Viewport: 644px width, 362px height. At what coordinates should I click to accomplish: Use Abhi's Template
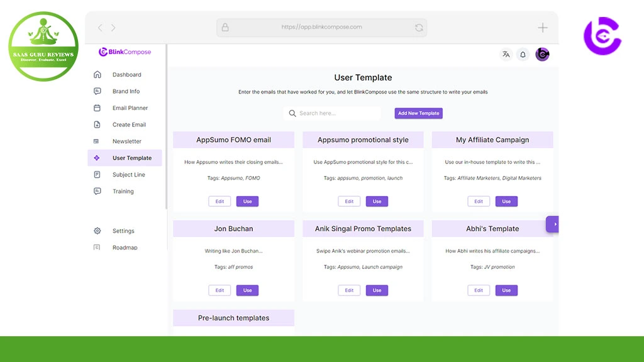(506, 290)
